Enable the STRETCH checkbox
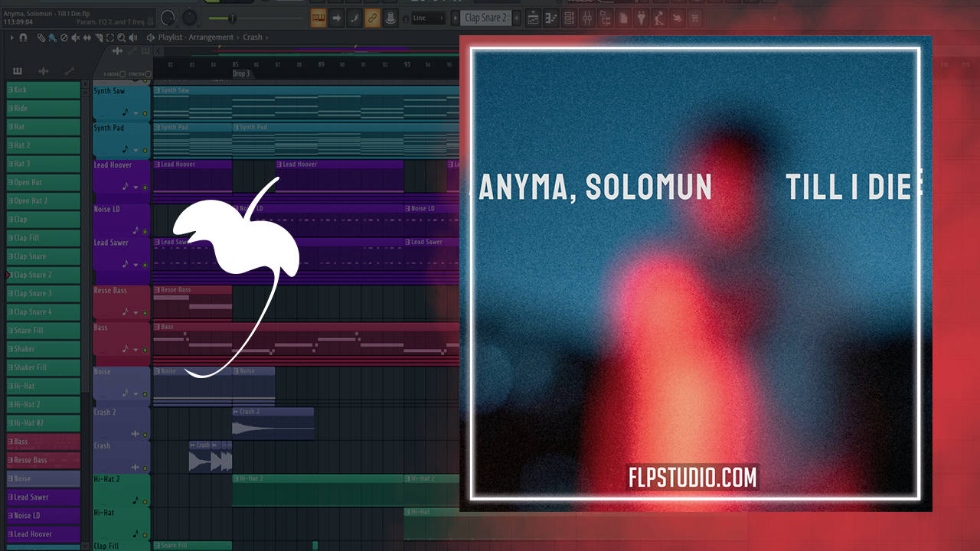This screenshot has height=551, width=980. (148, 74)
